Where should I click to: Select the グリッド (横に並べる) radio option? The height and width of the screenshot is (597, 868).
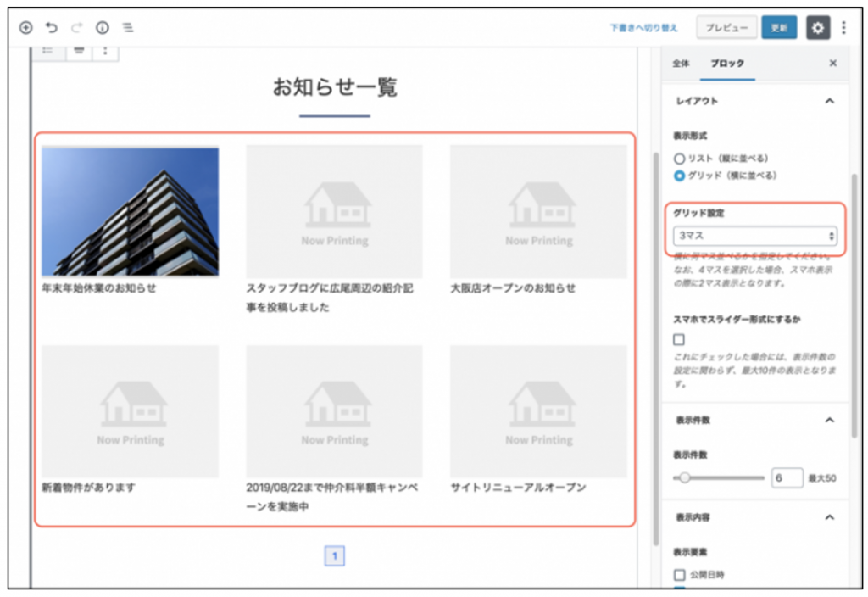[x=679, y=176]
